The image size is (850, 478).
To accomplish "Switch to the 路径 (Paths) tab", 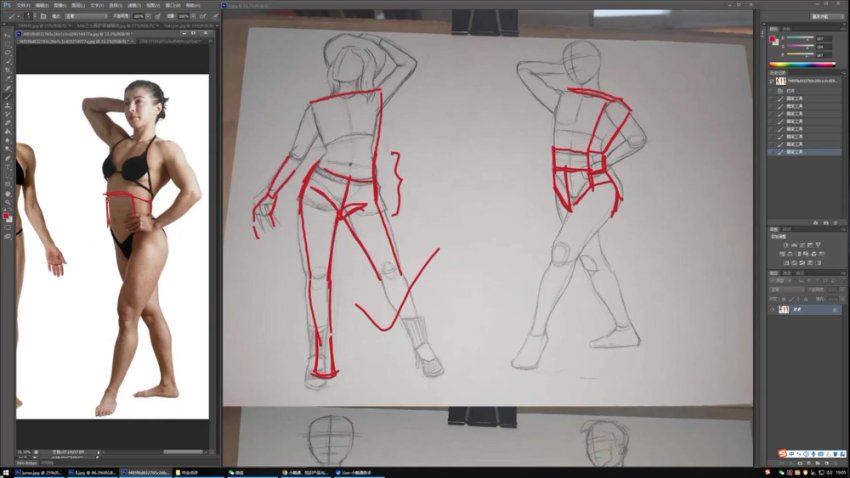I will (800, 273).
